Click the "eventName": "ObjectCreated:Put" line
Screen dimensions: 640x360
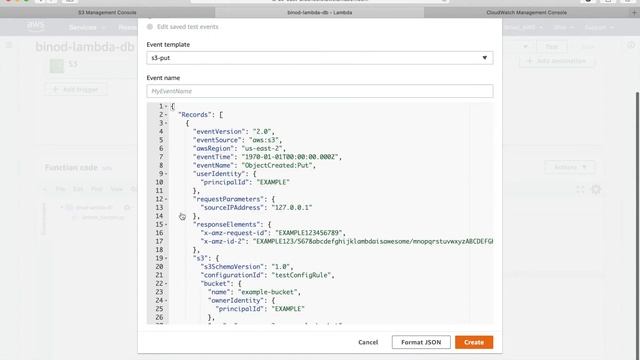[254, 165]
